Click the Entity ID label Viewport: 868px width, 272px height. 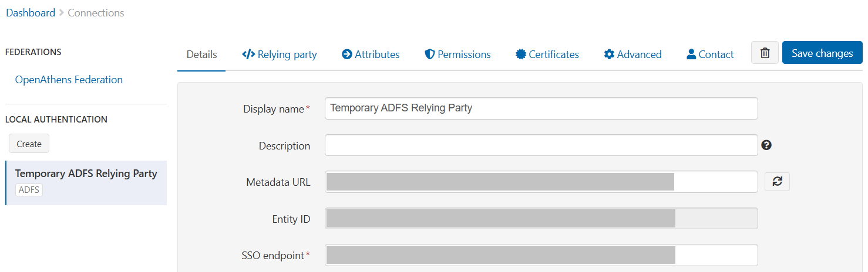pos(291,219)
